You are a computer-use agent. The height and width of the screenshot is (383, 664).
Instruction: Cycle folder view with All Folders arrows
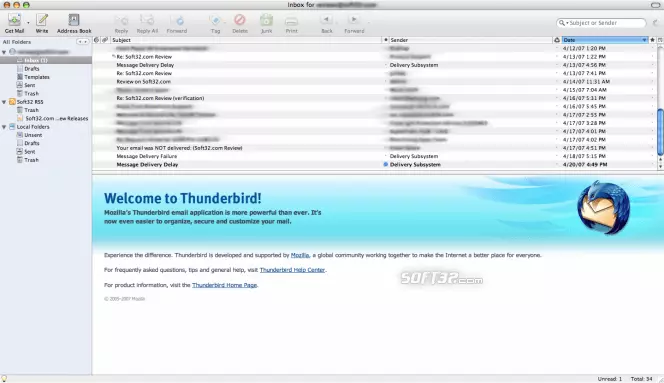82,42
